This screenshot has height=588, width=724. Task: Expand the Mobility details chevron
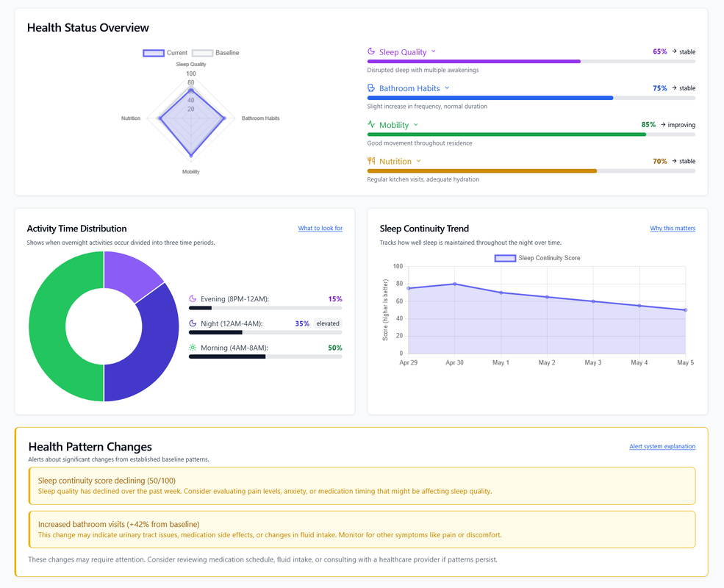pyautogui.click(x=415, y=125)
